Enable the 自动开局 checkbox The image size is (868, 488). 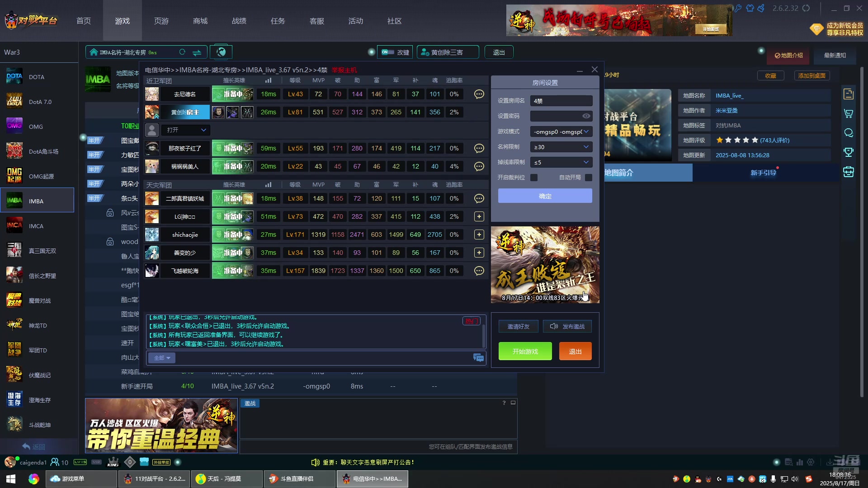(588, 178)
